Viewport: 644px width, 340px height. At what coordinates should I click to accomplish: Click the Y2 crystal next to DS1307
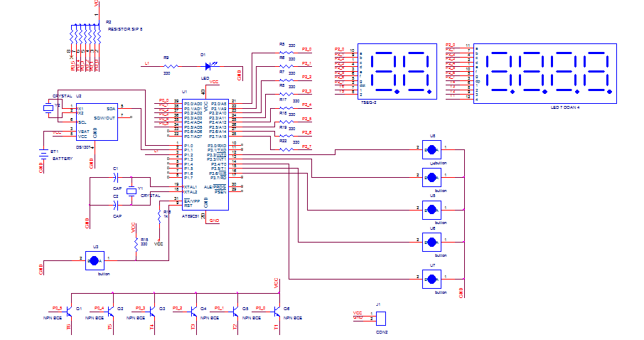48,109
